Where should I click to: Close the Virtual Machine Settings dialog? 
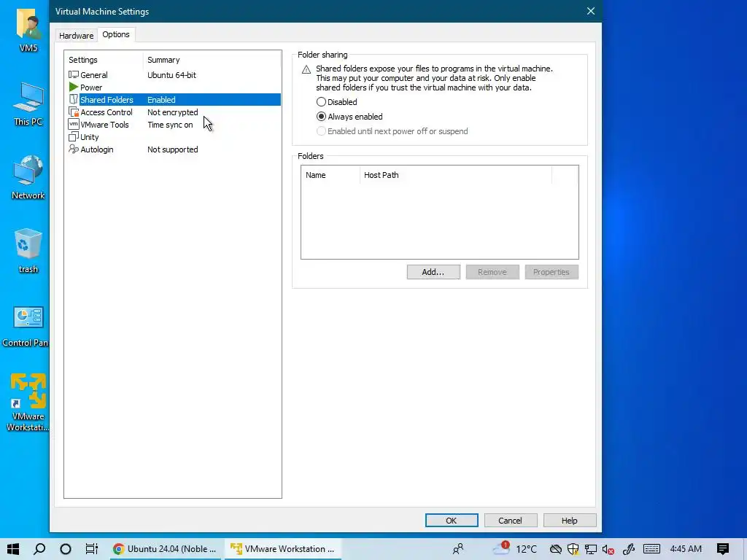click(x=591, y=11)
